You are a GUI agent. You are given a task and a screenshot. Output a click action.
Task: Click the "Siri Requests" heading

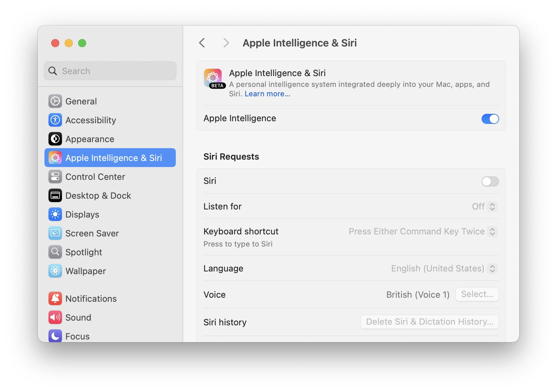tap(231, 157)
